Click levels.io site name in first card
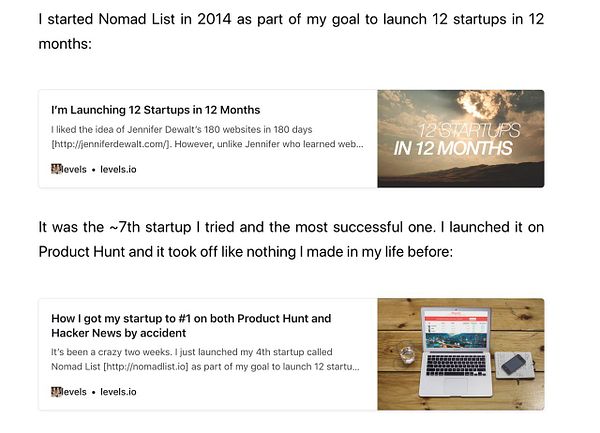This screenshot has height=433, width=600. [x=118, y=169]
